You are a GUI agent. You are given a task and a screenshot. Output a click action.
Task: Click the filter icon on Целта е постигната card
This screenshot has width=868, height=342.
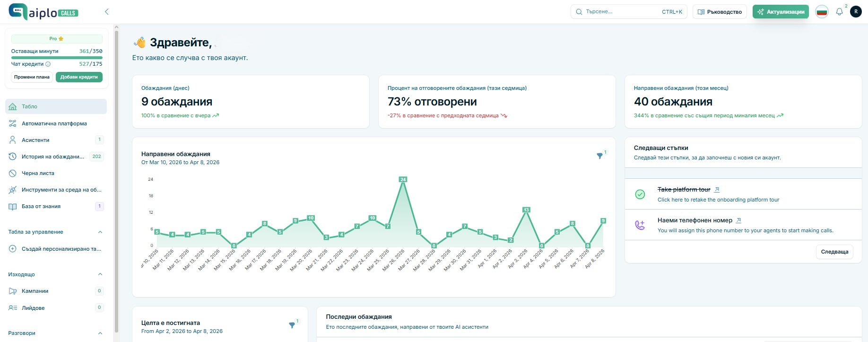292,325
